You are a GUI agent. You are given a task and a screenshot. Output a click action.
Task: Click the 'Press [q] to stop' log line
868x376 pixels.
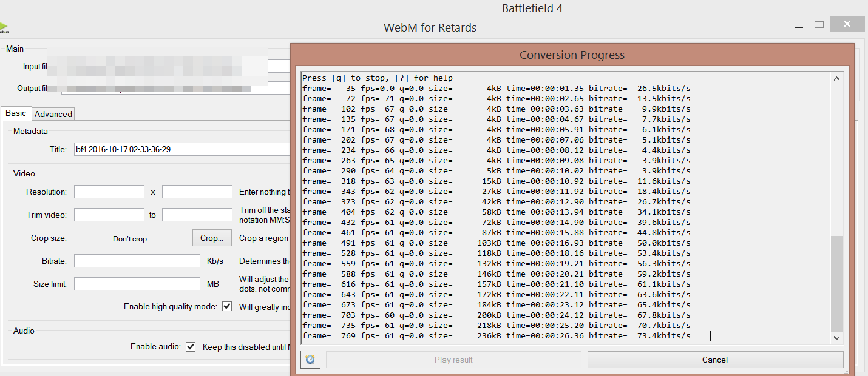378,78
